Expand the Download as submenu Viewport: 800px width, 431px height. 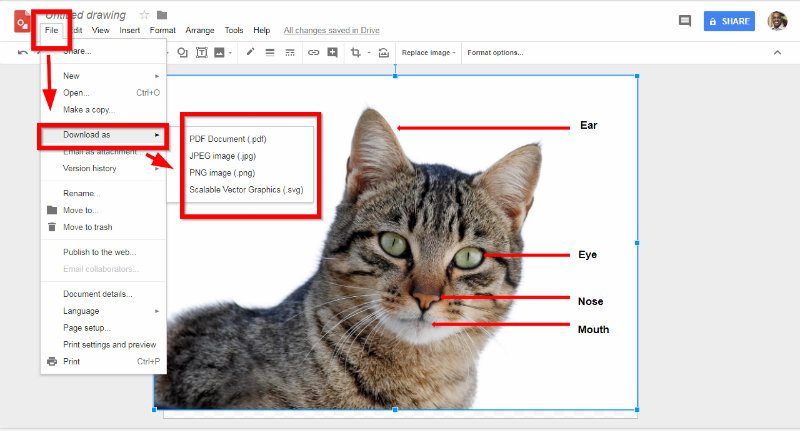[x=104, y=135]
